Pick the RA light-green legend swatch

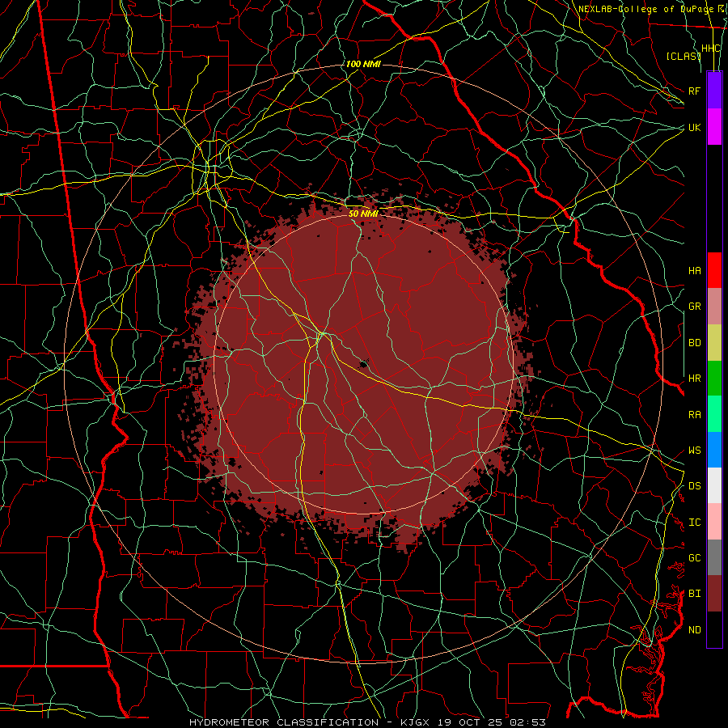coord(714,414)
